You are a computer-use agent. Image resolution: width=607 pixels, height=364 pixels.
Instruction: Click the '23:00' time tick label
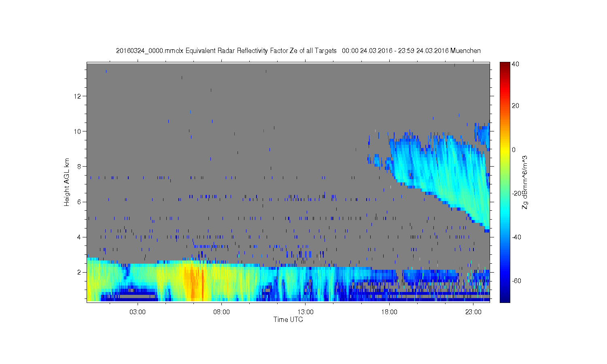pos(473,312)
